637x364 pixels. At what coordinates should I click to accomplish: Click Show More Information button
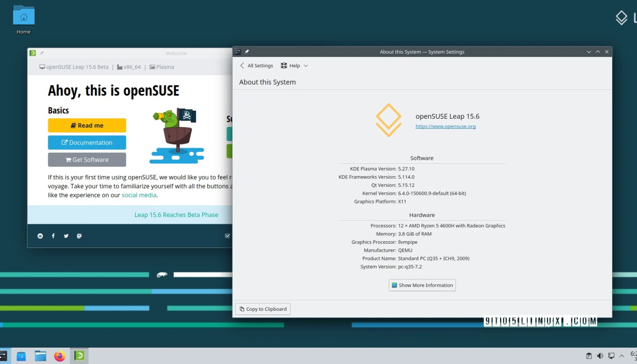coord(422,285)
